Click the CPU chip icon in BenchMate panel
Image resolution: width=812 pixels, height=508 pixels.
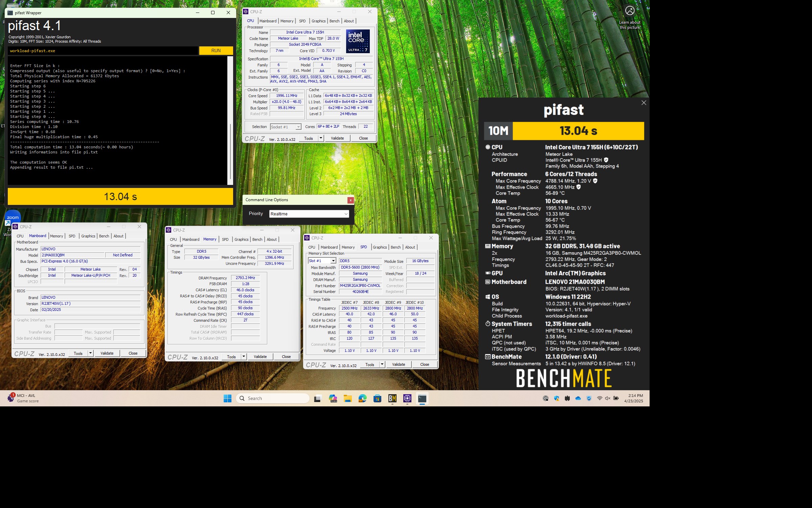tap(488, 147)
